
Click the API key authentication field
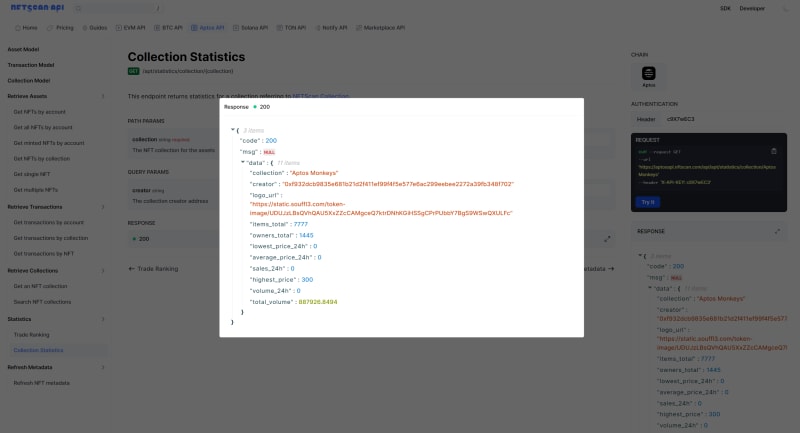(x=724, y=119)
